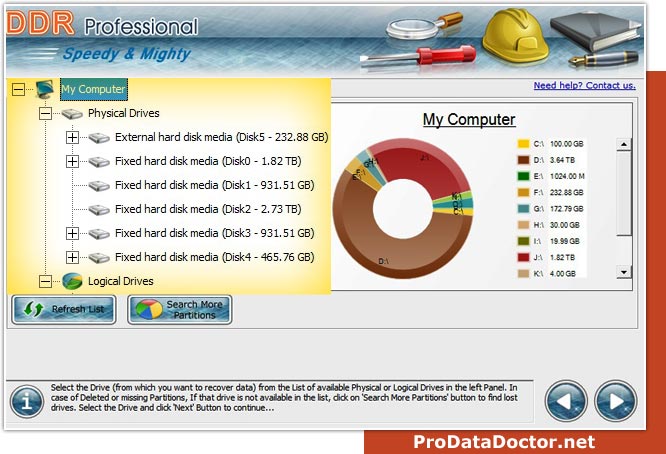
Task: Collapse the Physical Drives node
Action: (45, 113)
